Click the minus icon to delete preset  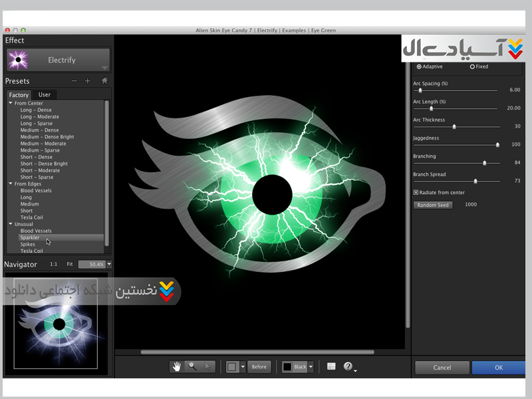[x=74, y=81]
